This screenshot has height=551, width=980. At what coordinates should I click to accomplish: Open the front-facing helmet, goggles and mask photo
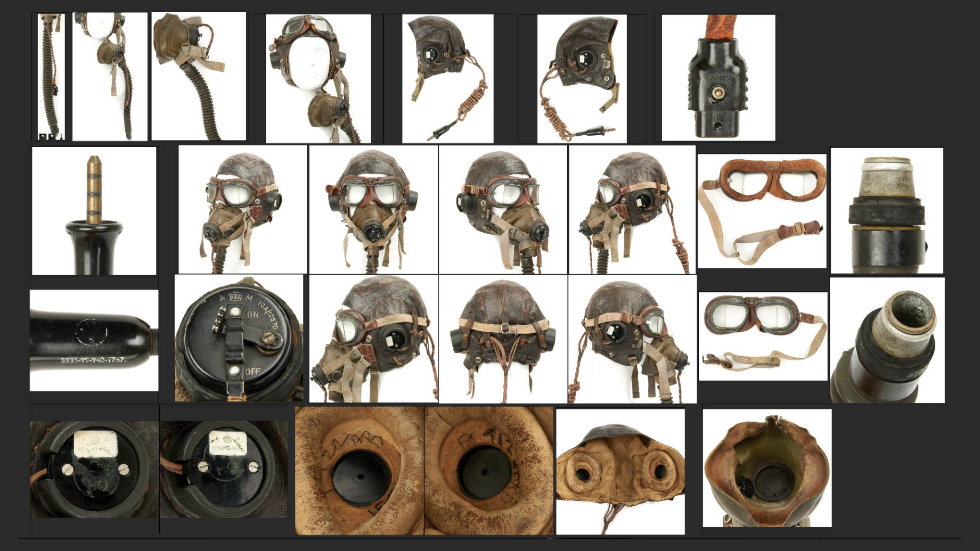click(x=373, y=210)
